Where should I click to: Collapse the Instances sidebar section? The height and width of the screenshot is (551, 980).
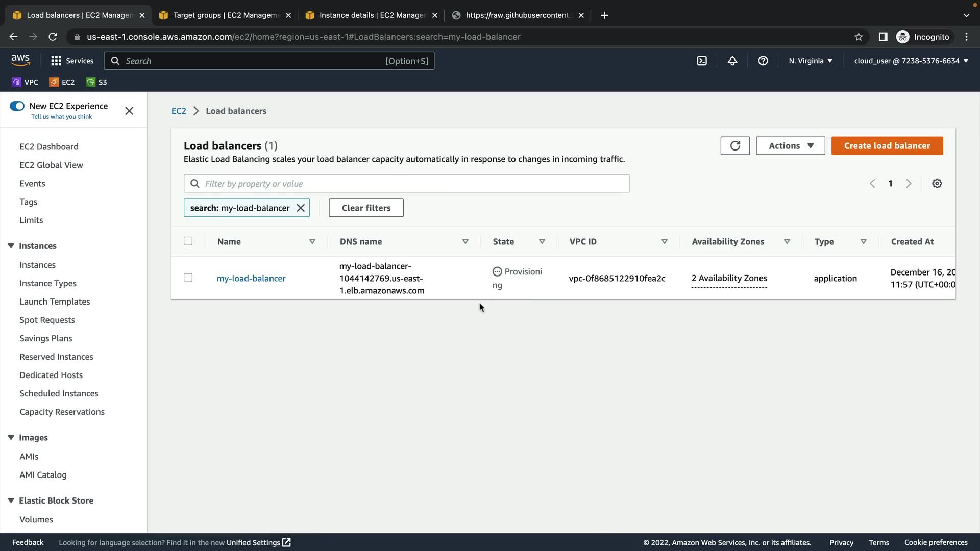(11, 246)
